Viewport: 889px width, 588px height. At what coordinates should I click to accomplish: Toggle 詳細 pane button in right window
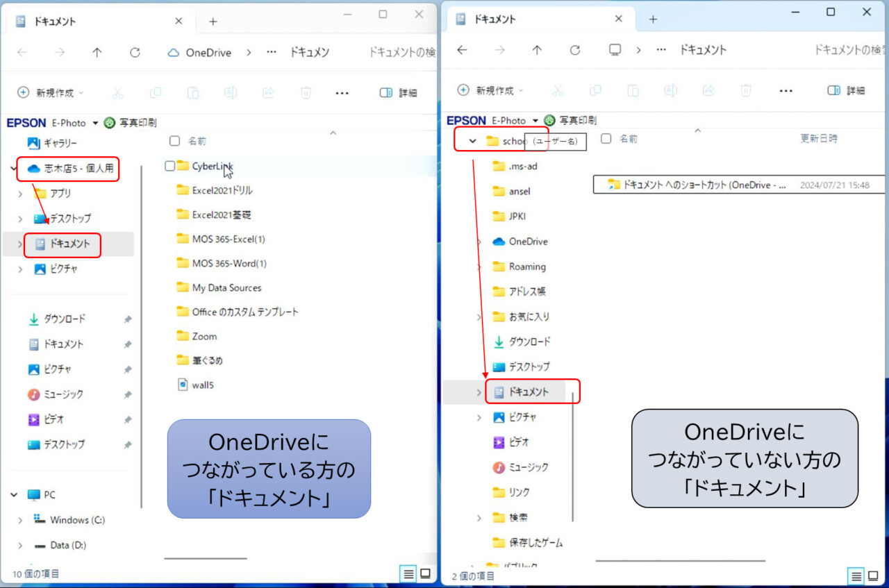(847, 90)
